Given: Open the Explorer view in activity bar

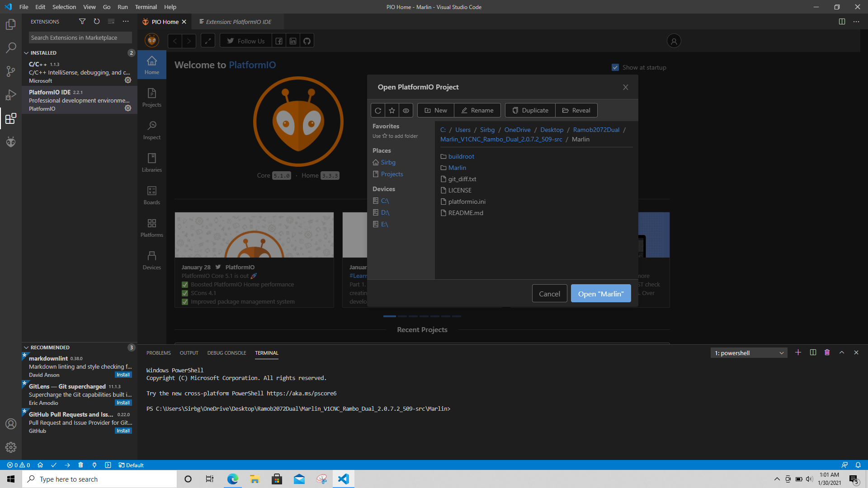Looking at the screenshot, I should (11, 24).
